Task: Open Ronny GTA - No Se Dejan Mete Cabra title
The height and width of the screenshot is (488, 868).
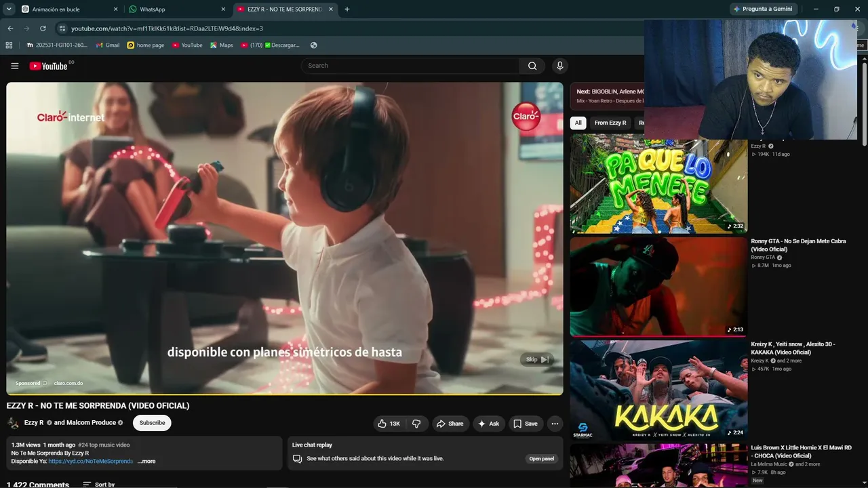Action: [x=798, y=245]
